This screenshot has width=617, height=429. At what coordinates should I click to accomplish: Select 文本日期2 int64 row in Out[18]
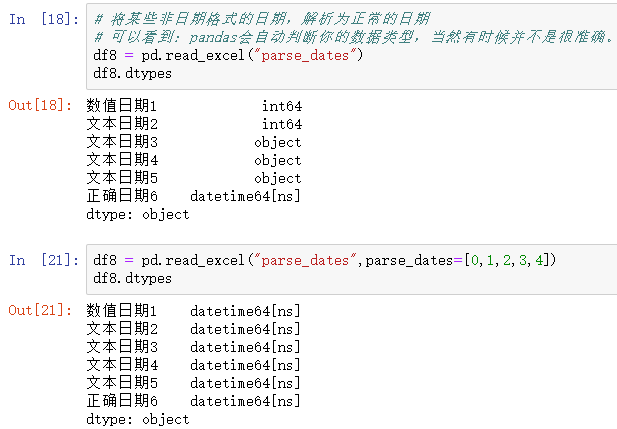194,124
